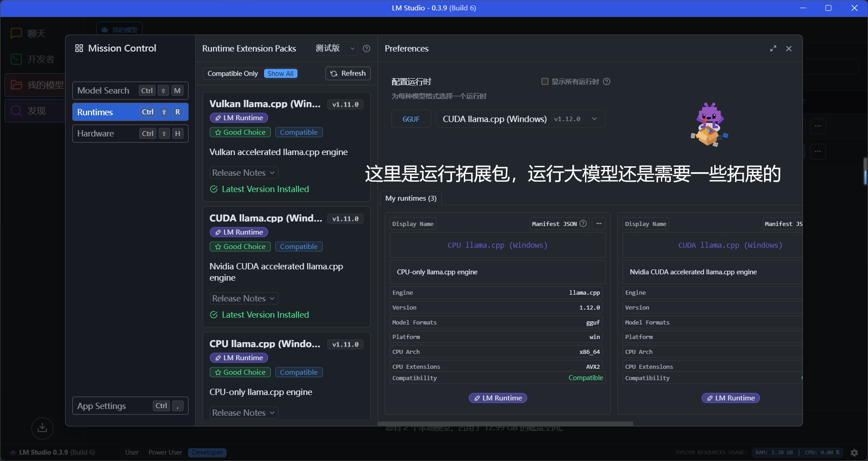868x461 pixels.
Task: Open the 聊天 chat sidebar icon
Action: [x=16, y=33]
